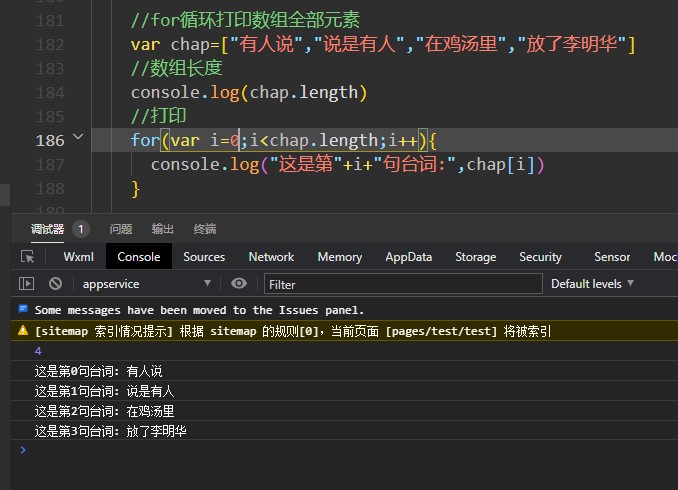Select the 问题 panel tab
Viewport: 678px width, 490px height.
(x=121, y=229)
